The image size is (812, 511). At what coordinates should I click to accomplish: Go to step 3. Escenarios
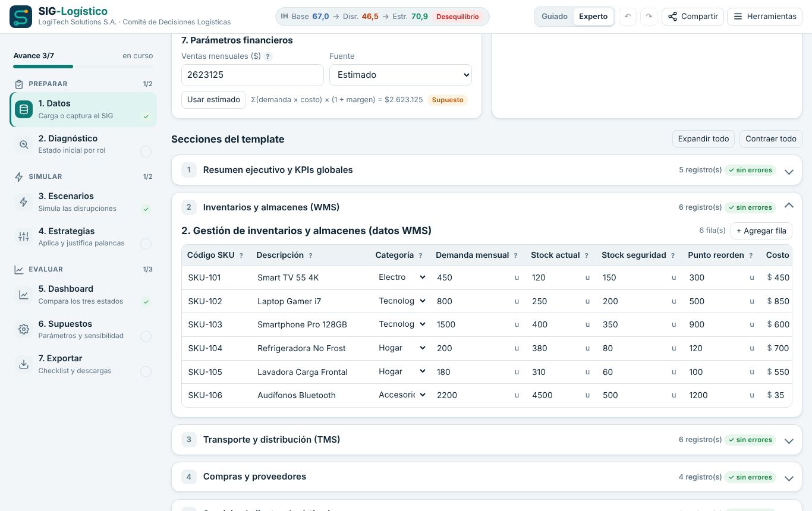pyautogui.click(x=83, y=202)
